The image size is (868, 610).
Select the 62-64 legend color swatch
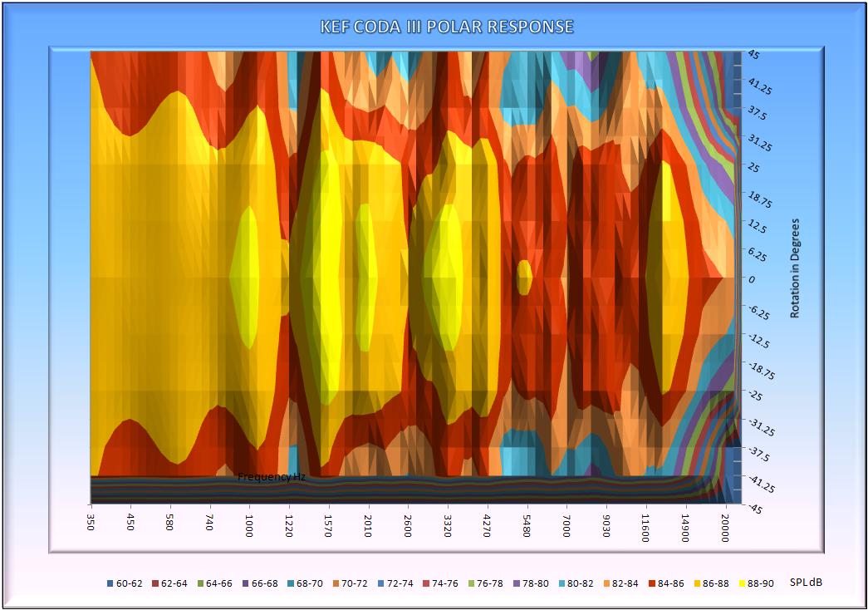tap(155, 583)
